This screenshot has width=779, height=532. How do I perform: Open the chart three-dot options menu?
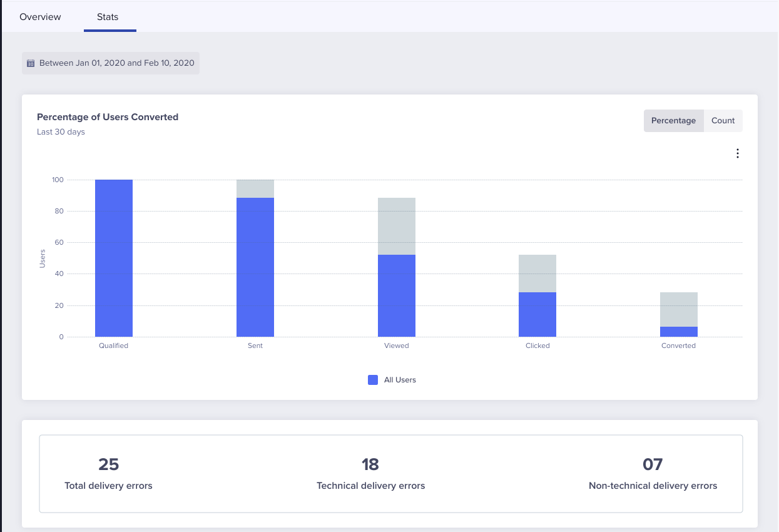click(738, 153)
